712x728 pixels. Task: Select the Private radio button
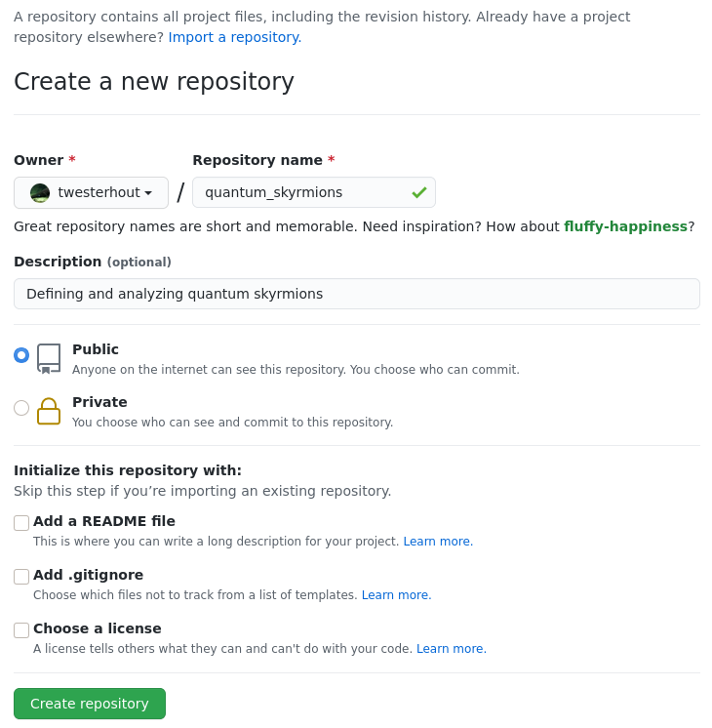21,408
